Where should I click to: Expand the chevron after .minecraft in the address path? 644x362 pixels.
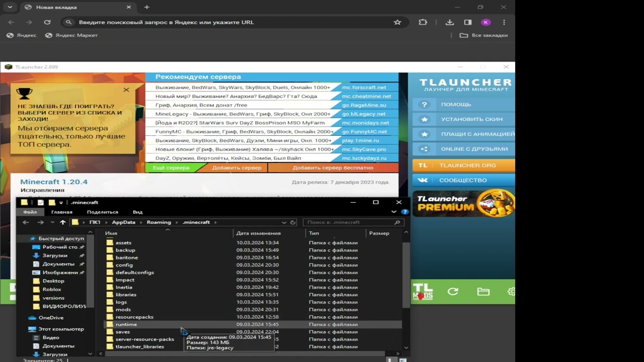click(x=215, y=222)
